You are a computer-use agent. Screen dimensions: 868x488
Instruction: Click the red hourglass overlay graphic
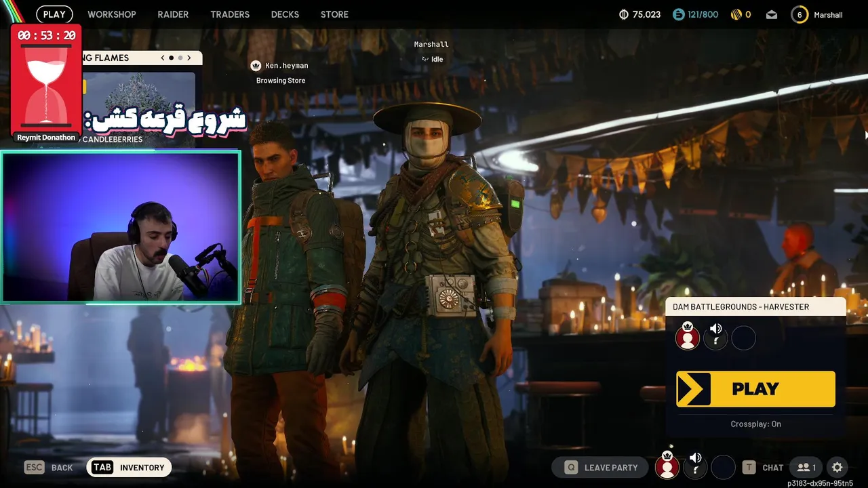[46, 87]
